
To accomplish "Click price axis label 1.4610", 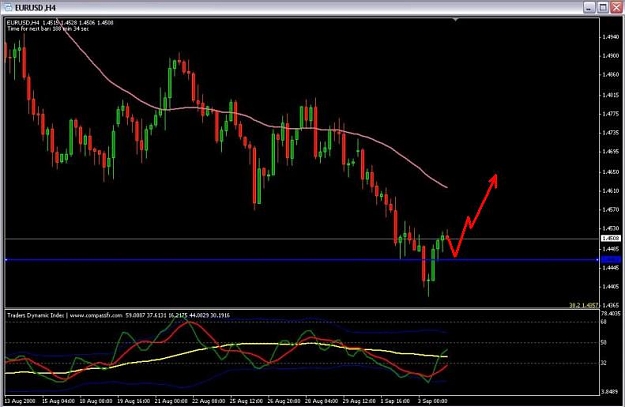I will pos(611,191).
